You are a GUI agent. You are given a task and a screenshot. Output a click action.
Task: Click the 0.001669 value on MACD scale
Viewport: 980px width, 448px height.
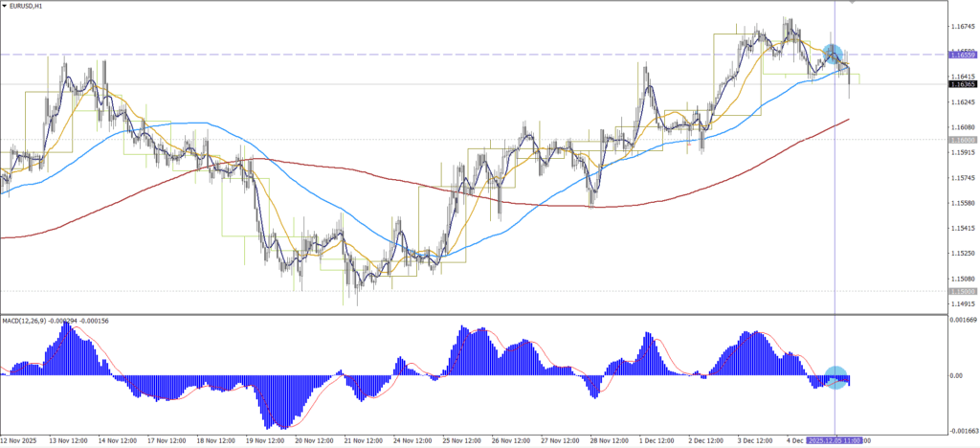pos(962,321)
